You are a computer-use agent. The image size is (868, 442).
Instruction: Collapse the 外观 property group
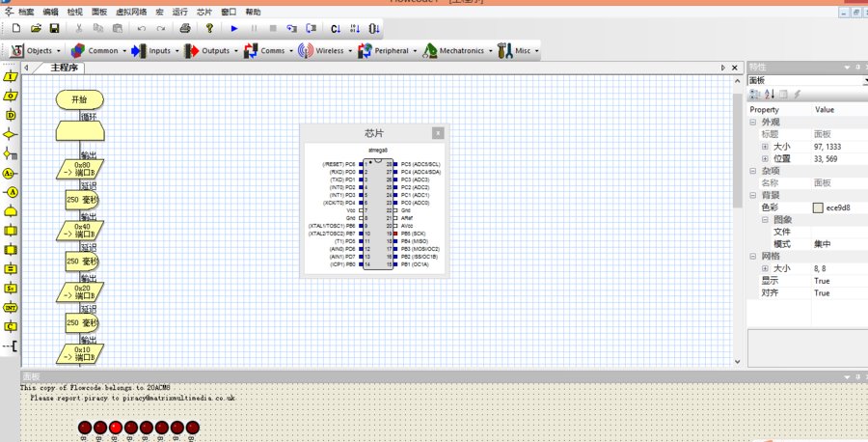click(753, 122)
